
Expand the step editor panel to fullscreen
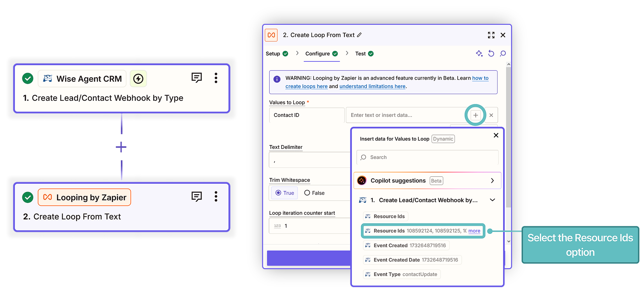pyautogui.click(x=491, y=35)
